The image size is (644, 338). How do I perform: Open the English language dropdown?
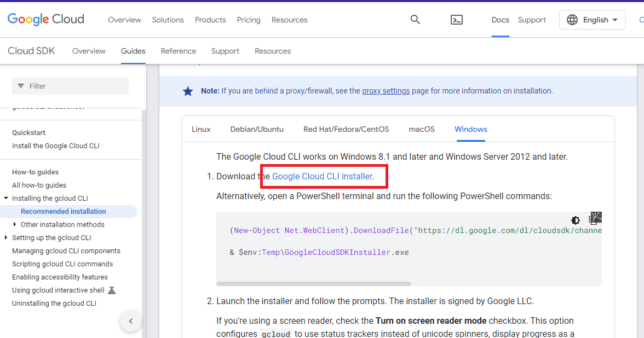click(592, 20)
